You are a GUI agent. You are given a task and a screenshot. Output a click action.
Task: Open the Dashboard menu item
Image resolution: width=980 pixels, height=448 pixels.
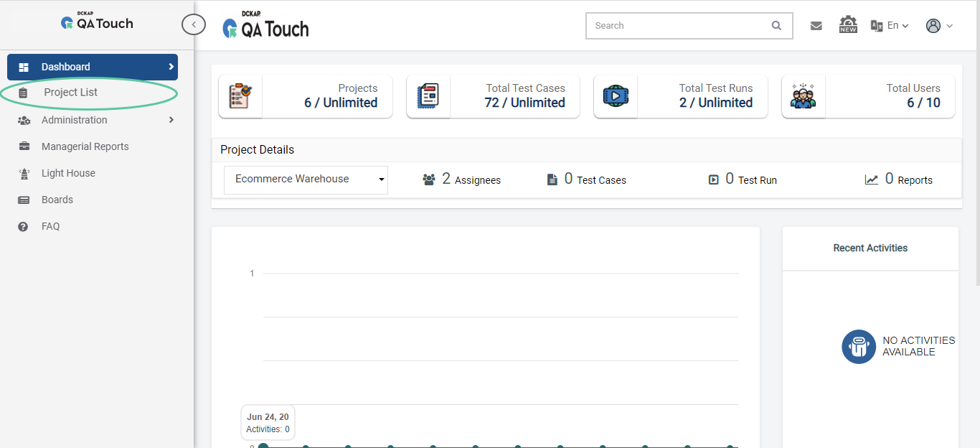click(x=93, y=67)
